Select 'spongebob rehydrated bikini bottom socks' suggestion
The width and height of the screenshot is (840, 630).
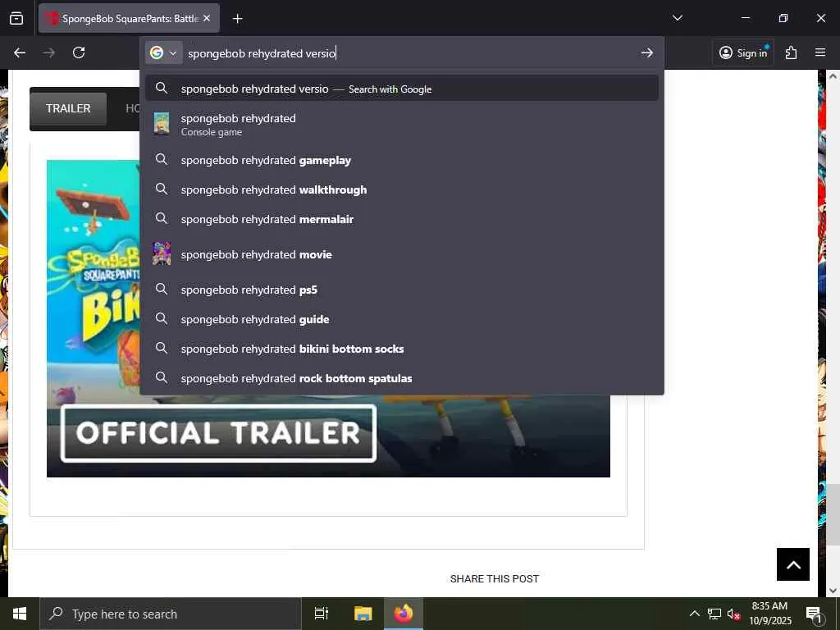pyautogui.click(x=402, y=348)
